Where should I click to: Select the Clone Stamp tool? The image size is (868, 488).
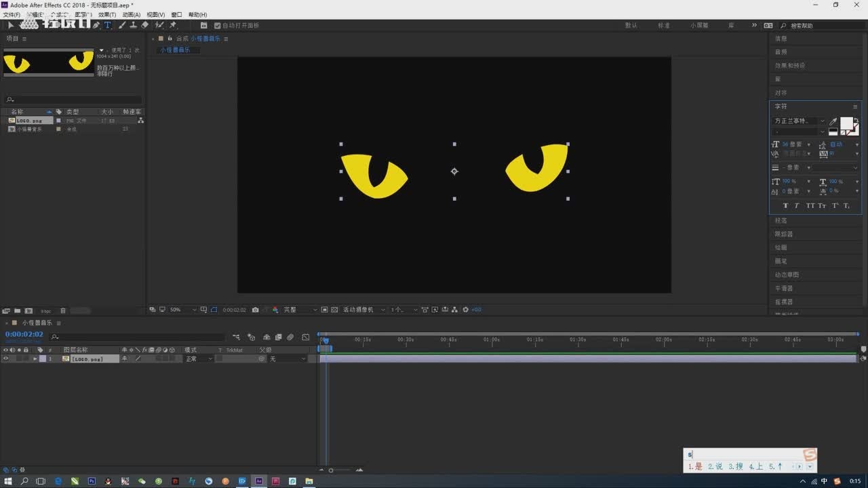pos(133,25)
